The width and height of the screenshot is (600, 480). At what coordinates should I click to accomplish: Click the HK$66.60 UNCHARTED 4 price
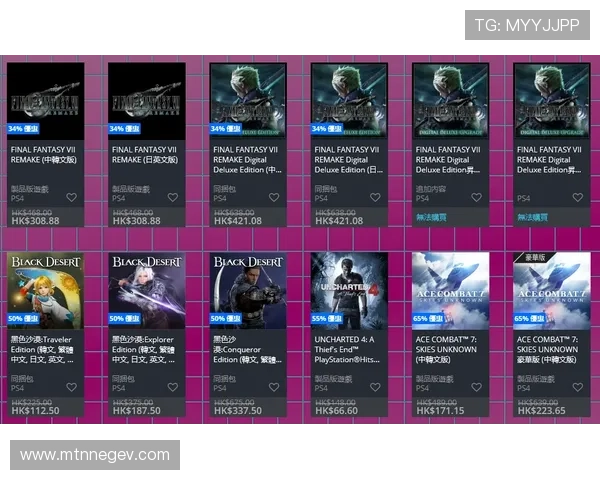336,410
